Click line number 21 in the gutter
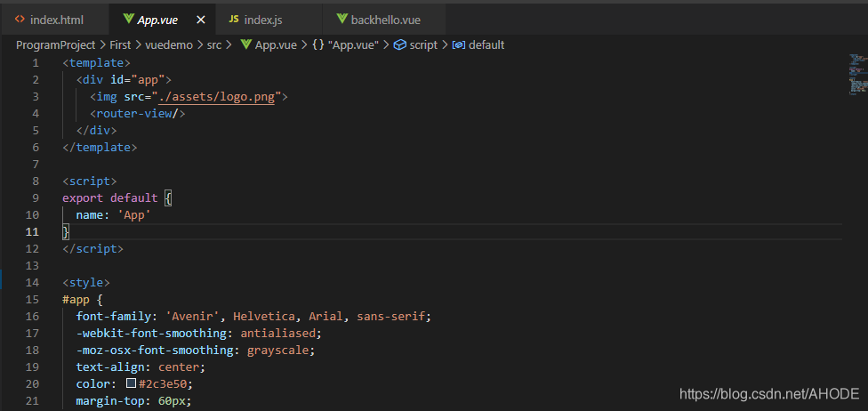 tap(32, 400)
